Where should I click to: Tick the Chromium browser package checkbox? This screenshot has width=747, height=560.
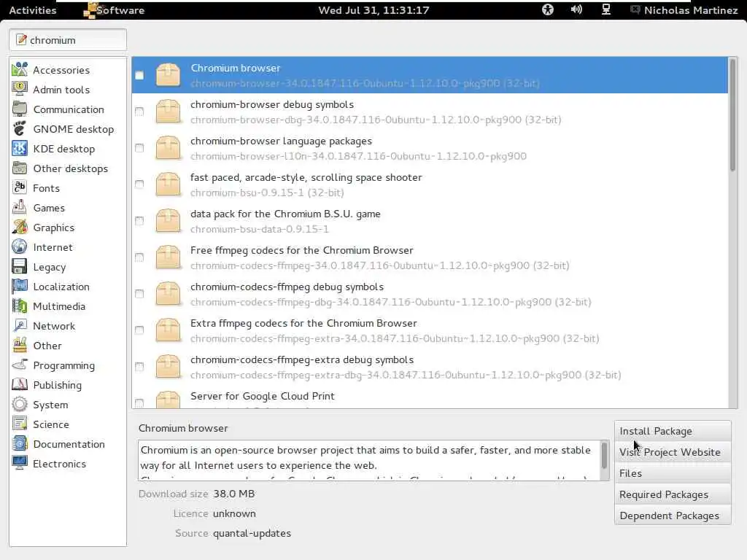139,75
